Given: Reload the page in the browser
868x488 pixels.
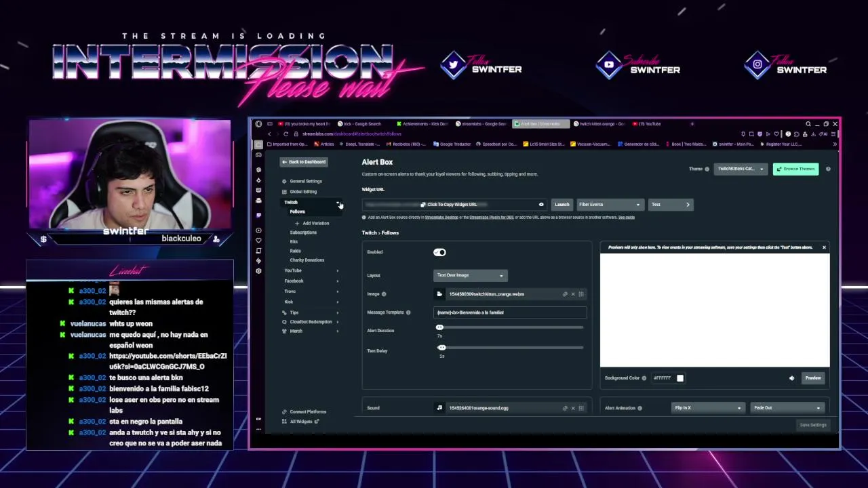Looking at the screenshot, I should click(285, 134).
